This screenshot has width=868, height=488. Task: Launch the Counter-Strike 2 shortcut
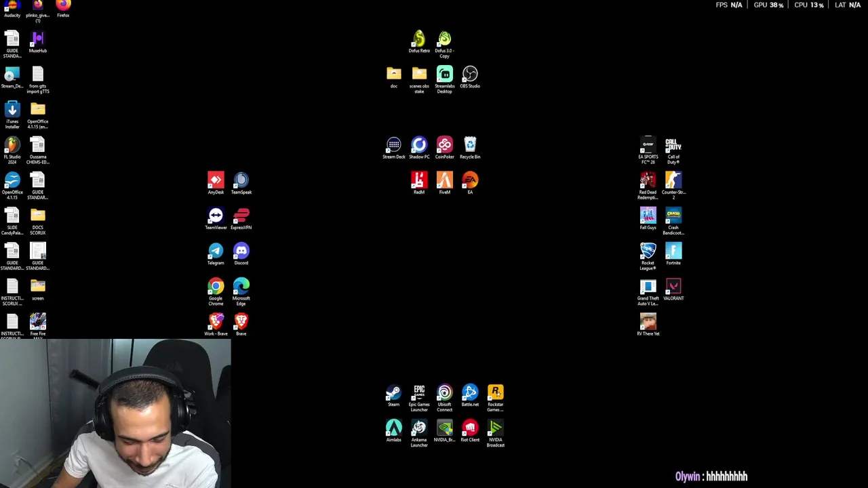[x=673, y=185]
